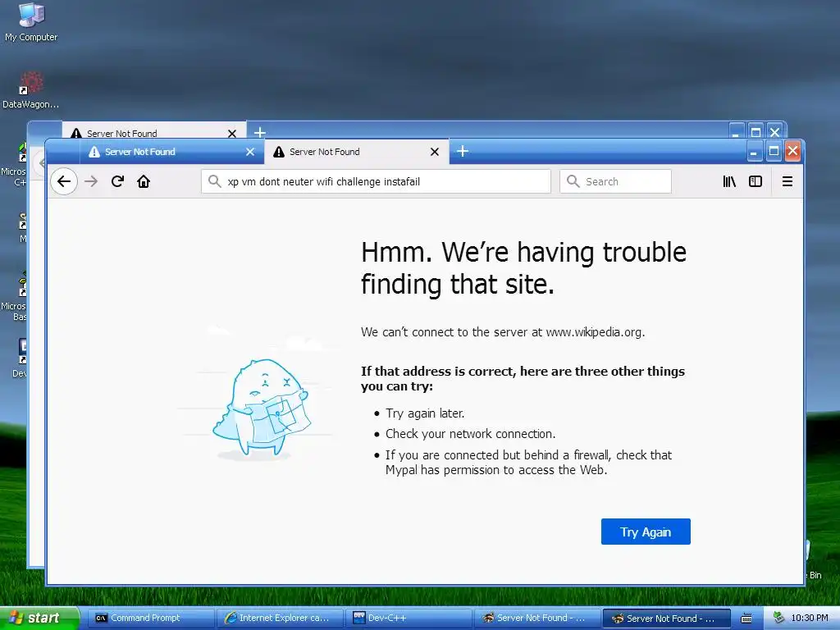Maximize the background browser window
The width and height of the screenshot is (840, 630).
pos(756,132)
